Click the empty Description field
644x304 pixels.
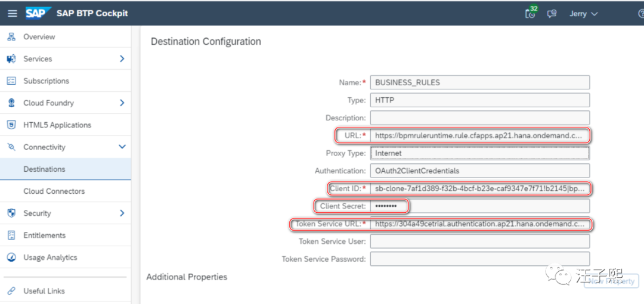[x=479, y=117]
